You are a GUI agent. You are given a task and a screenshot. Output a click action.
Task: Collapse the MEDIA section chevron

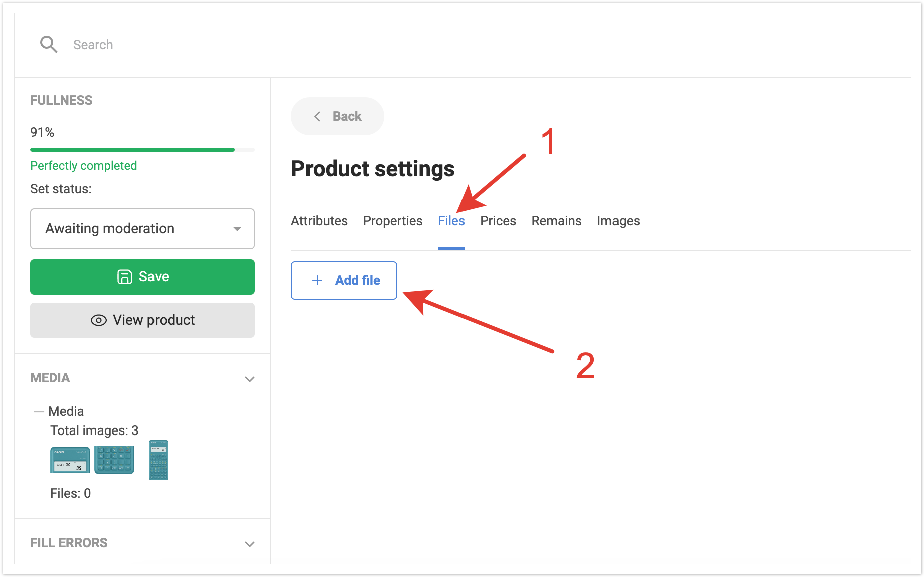coord(249,379)
